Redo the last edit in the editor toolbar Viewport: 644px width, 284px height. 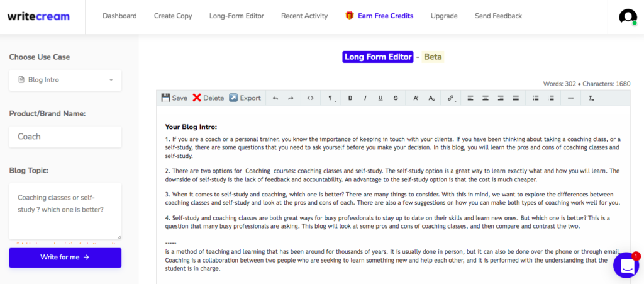[x=291, y=98]
